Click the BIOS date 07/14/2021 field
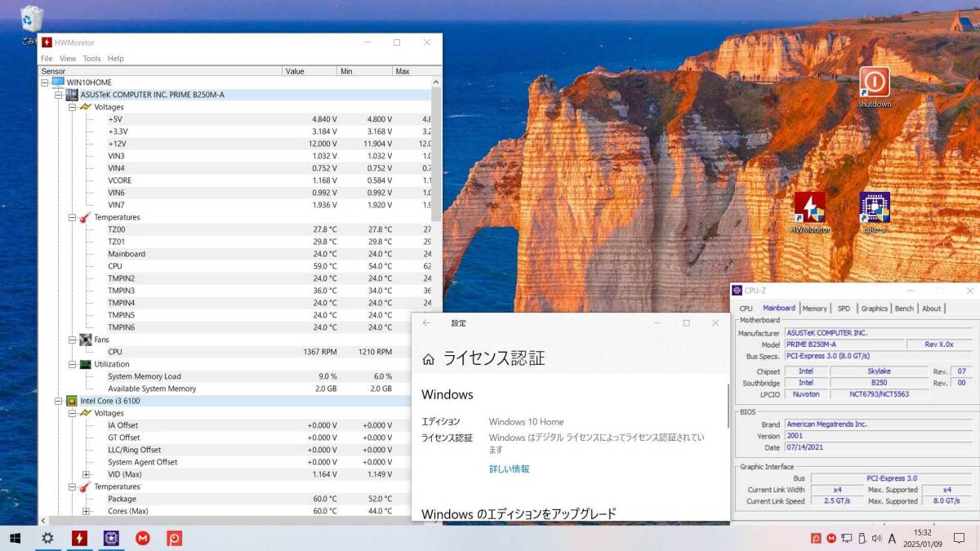 (879, 448)
